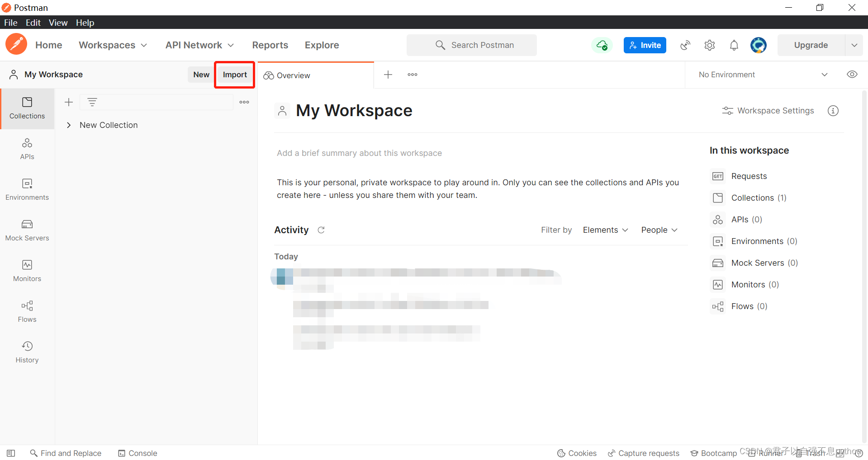Open Monitors (0) link
Screen dimensions: 868x460
pos(745,285)
